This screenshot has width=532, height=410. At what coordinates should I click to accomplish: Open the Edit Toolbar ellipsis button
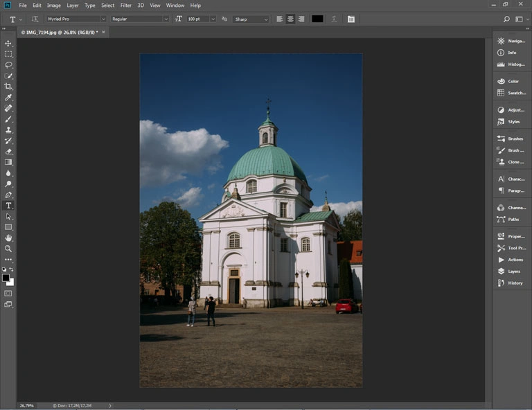(x=8, y=260)
